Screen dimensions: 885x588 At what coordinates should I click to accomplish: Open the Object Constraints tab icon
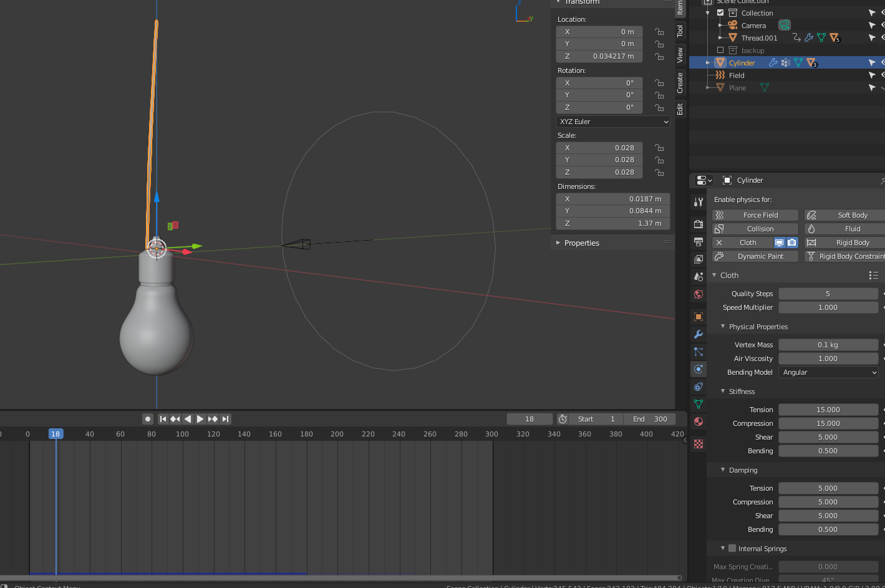pos(699,387)
